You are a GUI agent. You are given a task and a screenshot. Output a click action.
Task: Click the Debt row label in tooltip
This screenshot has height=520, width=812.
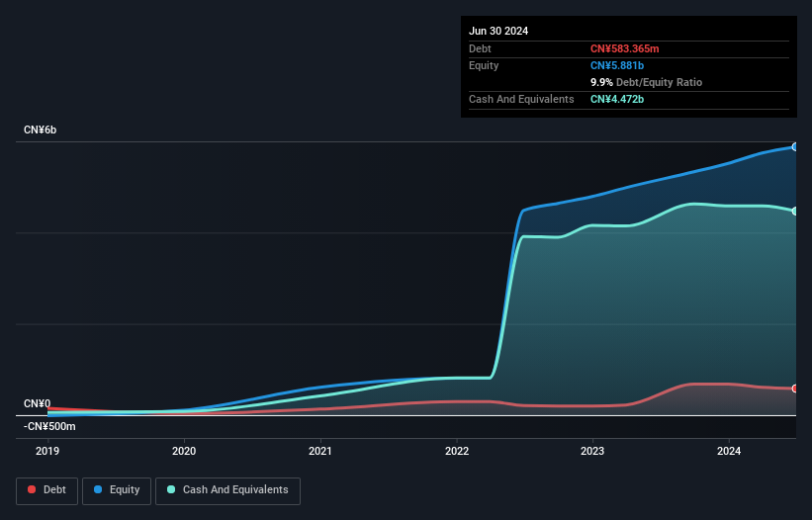[x=480, y=48]
